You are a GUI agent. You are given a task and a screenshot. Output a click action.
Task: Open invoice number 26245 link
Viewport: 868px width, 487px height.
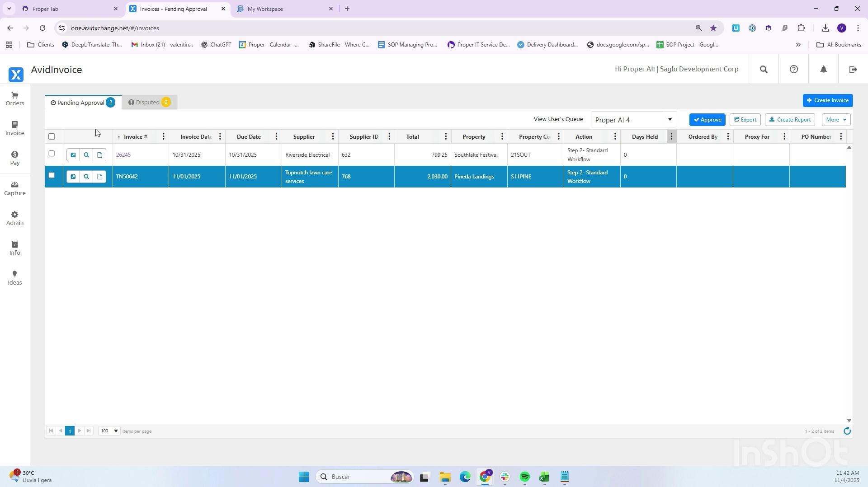pos(123,155)
